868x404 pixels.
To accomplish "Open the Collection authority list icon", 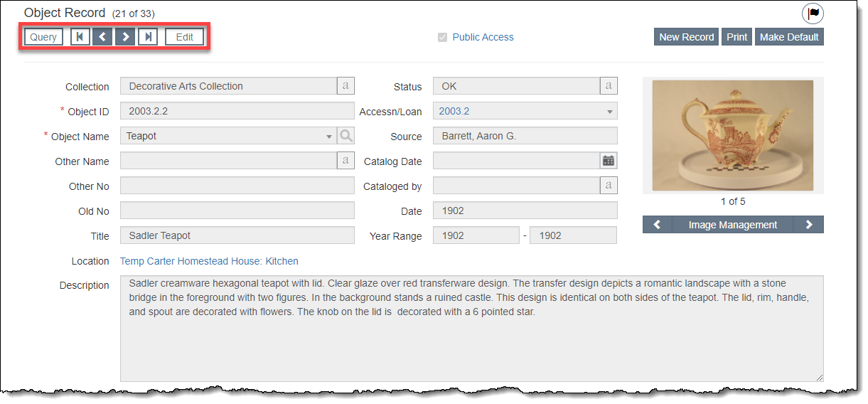I will (x=345, y=86).
